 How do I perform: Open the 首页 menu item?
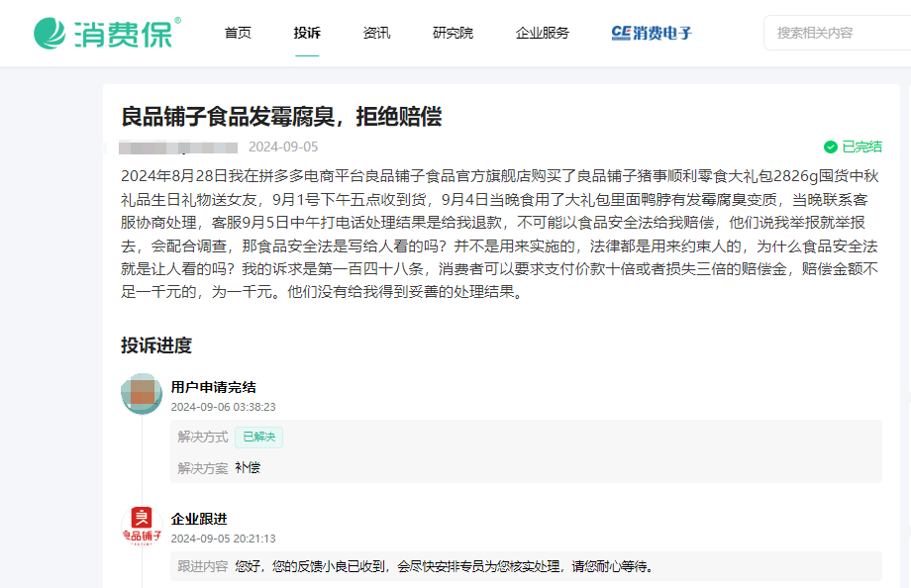tap(237, 32)
